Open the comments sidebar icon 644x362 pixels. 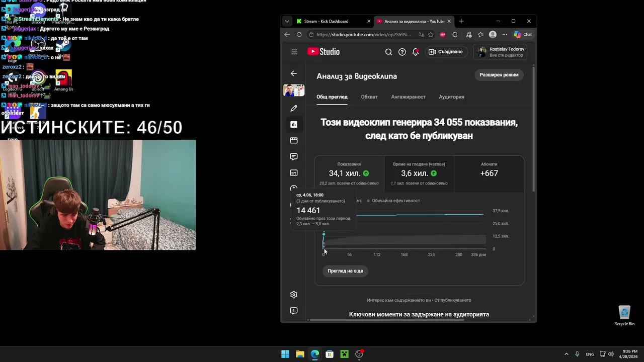click(x=294, y=156)
